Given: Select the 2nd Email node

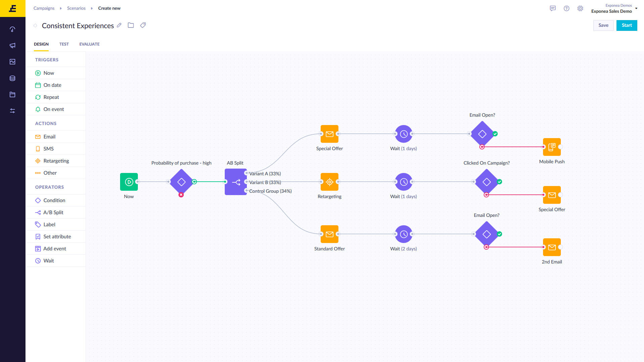Looking at the screenshot, I should 552,247.
